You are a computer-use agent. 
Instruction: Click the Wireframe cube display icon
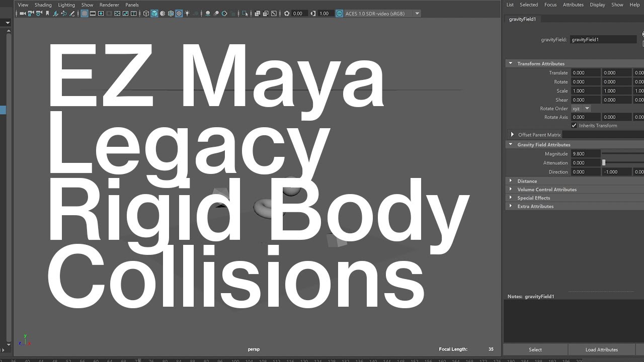click(x=146, y=14)
